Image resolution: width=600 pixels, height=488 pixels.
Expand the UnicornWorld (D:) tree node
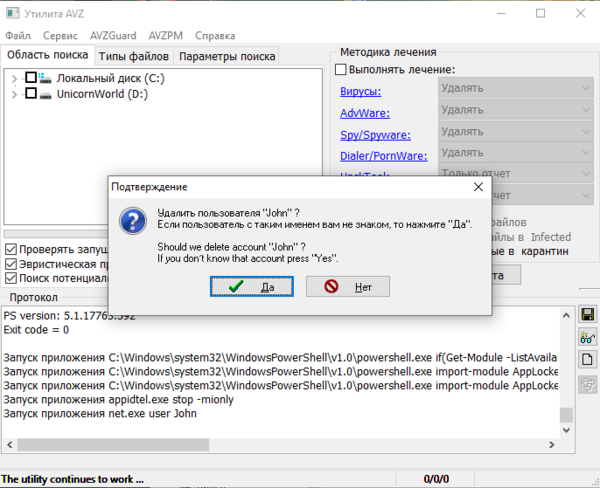tap(14, 94)
